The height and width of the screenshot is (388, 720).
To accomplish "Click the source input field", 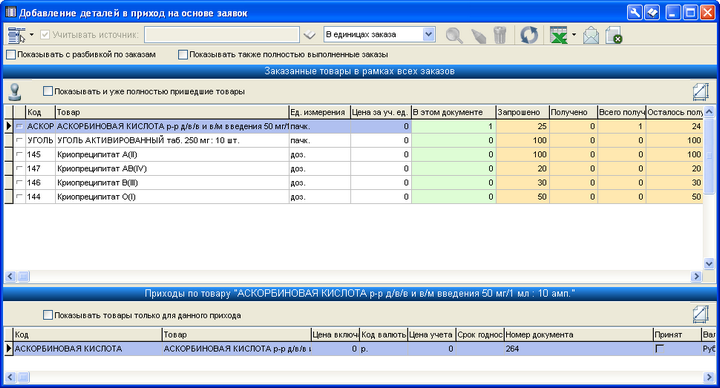I will [222, 35].
